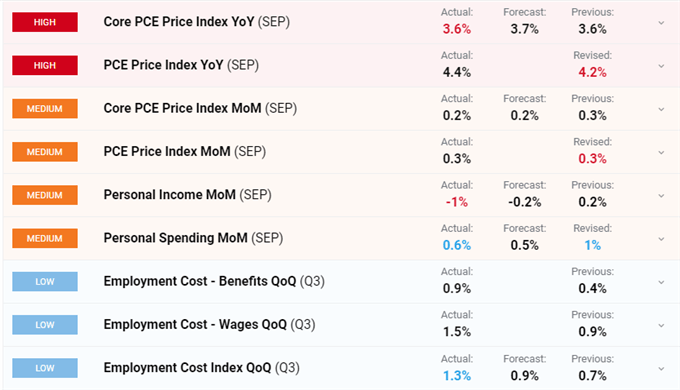Open the Employment Cost - Wages QoQ title
This screenshot has height=390, width=680.
click(209, 324)
